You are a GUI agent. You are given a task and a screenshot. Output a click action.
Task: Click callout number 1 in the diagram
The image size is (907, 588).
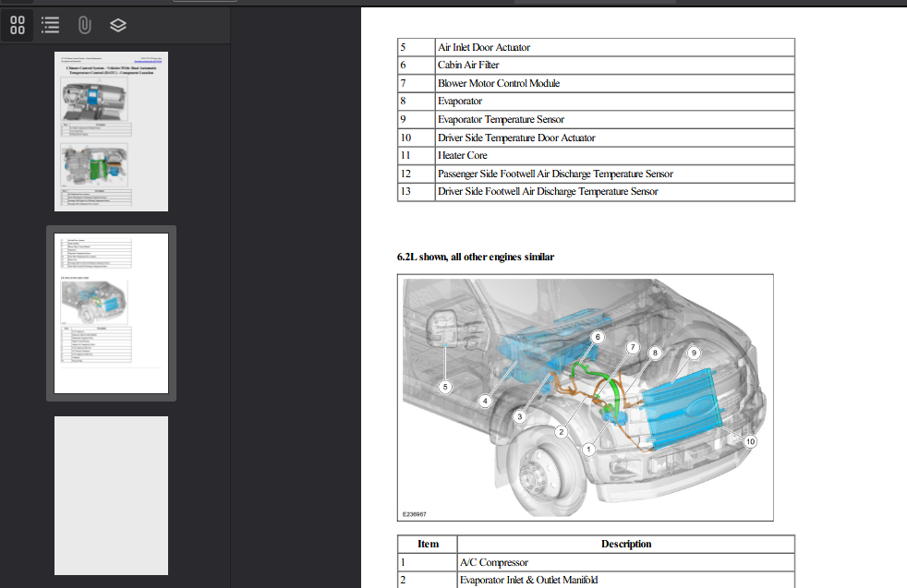point(588,450)
